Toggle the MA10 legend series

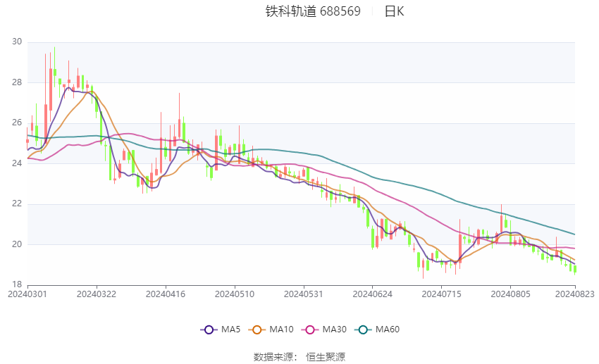271,330
